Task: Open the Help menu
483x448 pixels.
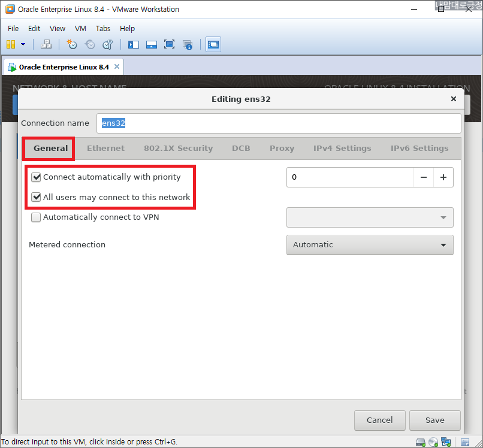Action: (x=127, y=29)
